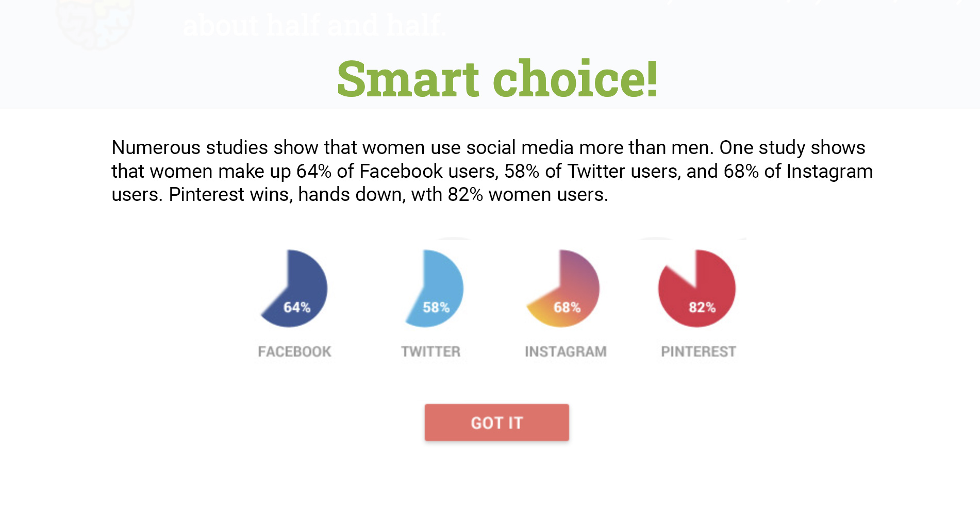Click the PINTEREST label
The image size is (980, 507).
tap(699, 351)
